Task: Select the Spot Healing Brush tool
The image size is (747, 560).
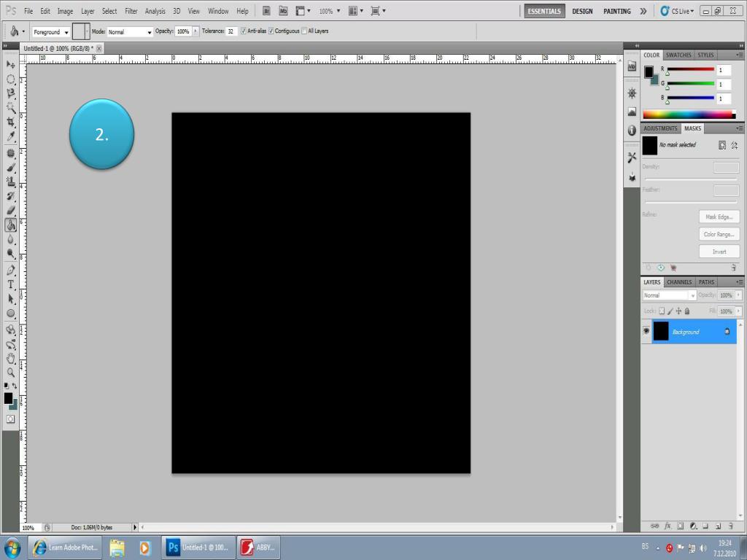Action: [10, 153]
